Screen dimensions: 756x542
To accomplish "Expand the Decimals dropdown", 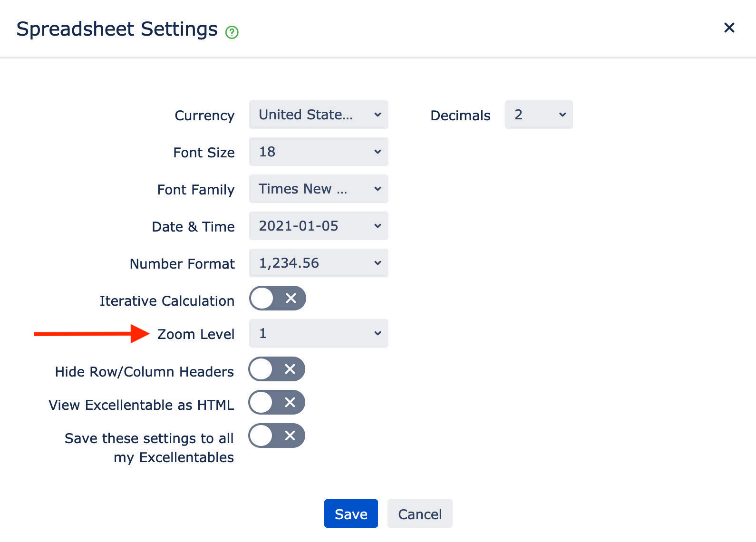I will [538, 115].
